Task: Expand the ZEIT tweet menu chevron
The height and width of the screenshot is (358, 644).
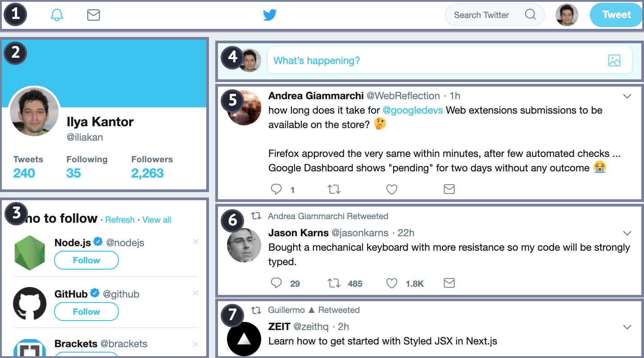Action: (627, 327)
